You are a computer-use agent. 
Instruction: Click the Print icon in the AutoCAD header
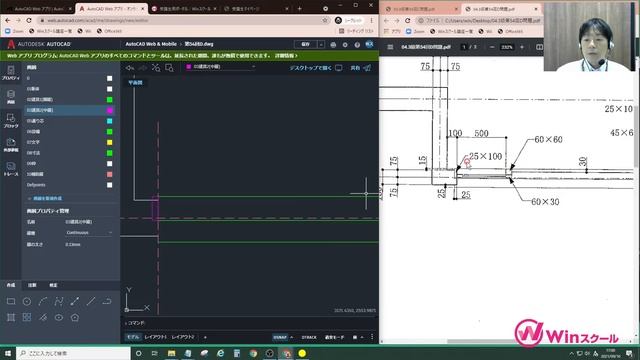333,44
